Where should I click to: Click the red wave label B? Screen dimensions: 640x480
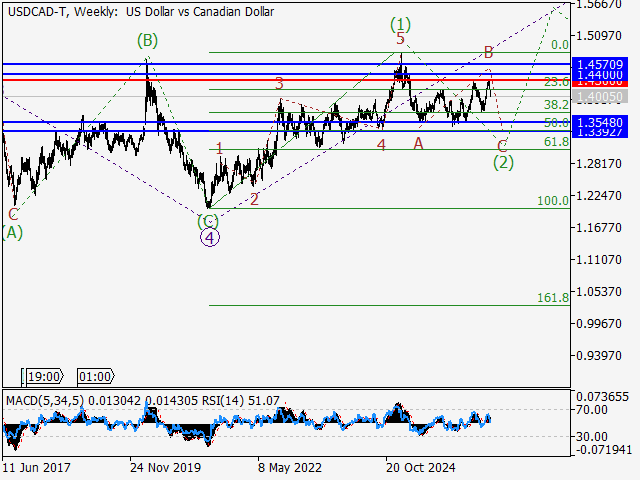point(489,52)
